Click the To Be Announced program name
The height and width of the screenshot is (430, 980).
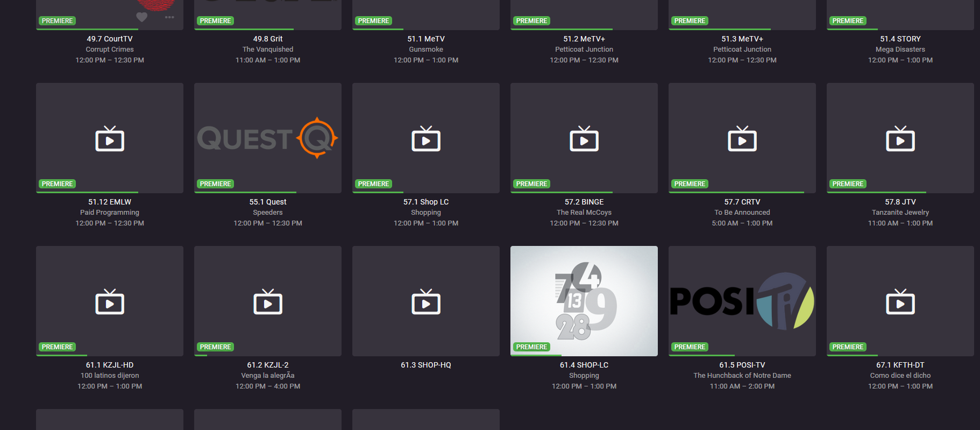point(742,213)
